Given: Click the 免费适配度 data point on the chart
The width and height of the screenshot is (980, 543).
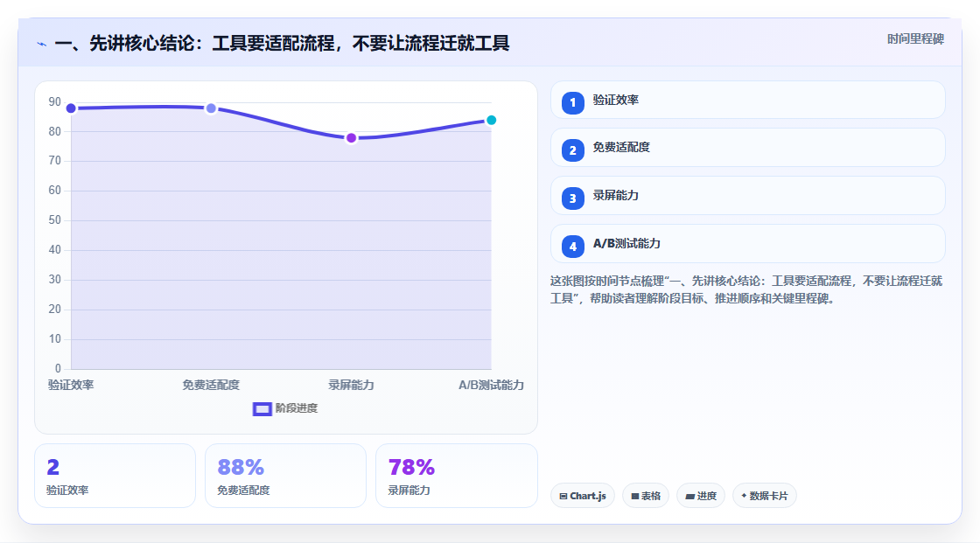Looking at the screenshot, I should 211,108.
